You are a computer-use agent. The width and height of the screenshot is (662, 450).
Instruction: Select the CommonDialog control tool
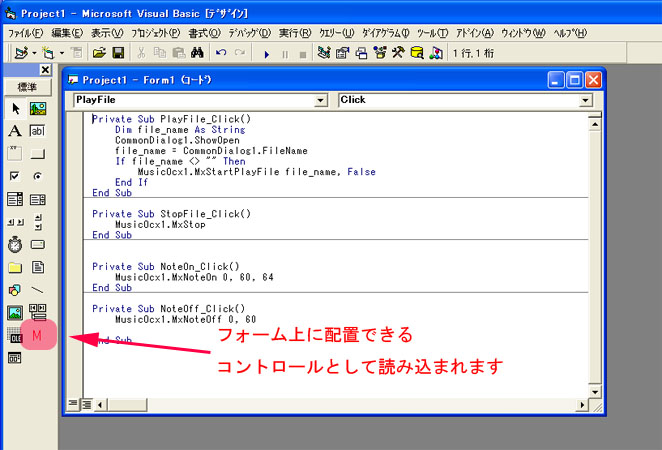(15, 358)
